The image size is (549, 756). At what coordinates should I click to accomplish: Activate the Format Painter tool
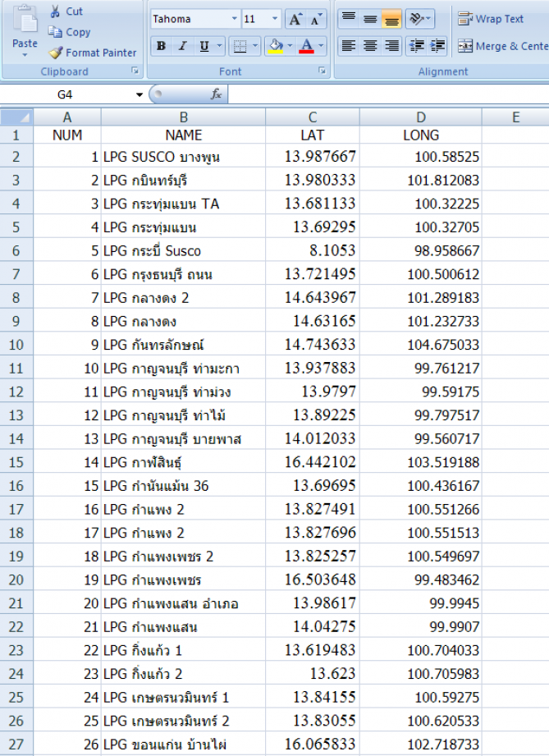[x=93, y=53]
